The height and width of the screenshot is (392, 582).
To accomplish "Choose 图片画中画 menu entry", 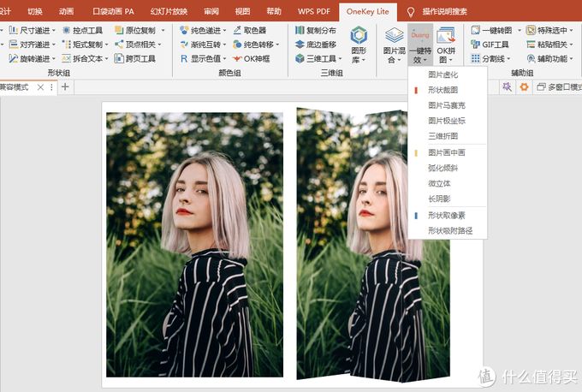I will click(448, 152).
